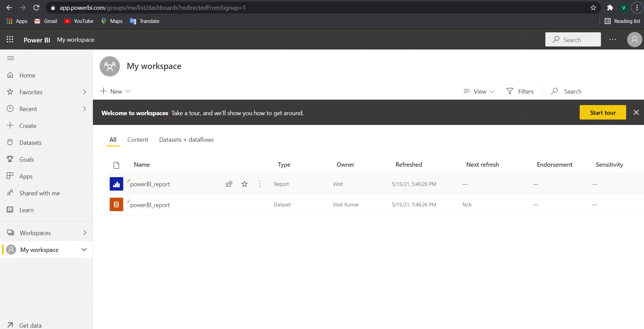
Task: Click the blue report icon for powerBI_report
Action: (116, 184)
